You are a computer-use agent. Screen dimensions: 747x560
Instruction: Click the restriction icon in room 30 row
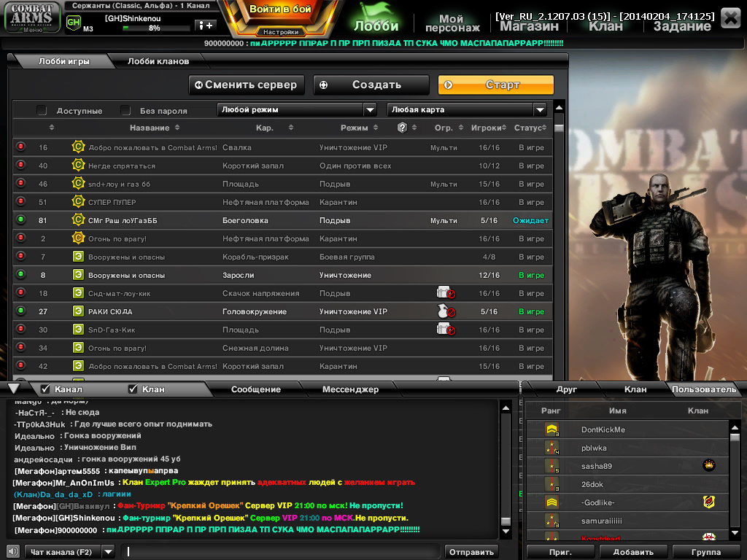[446, 329]
